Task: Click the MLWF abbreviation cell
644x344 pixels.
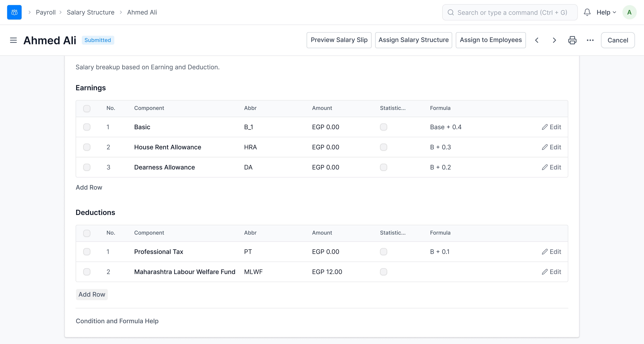Action: click(x=253, y=272)
